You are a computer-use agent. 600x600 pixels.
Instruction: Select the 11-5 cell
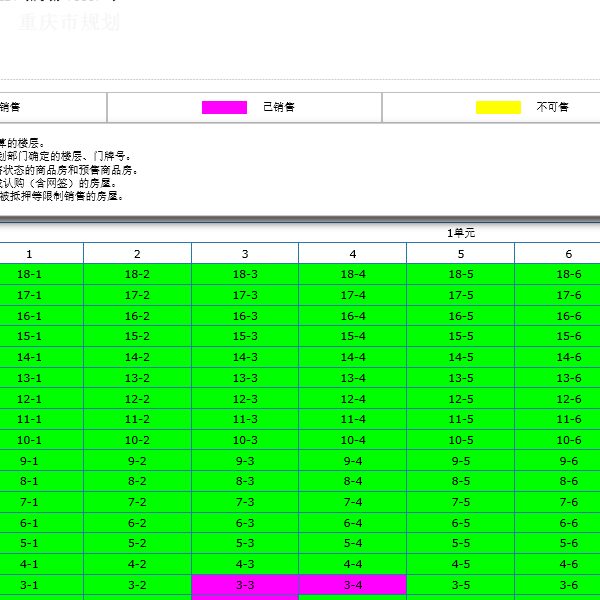tap(461, 419)
